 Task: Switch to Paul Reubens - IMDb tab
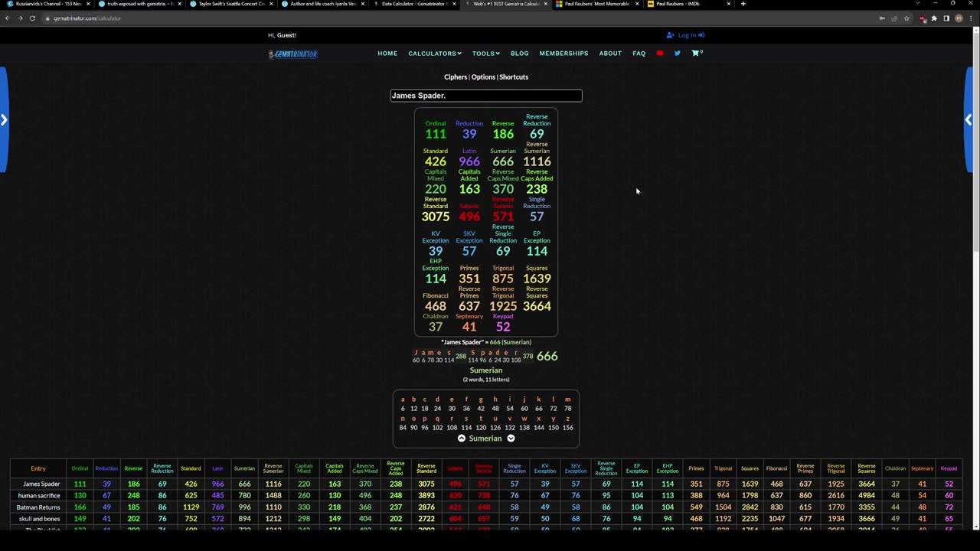[688, 4]
